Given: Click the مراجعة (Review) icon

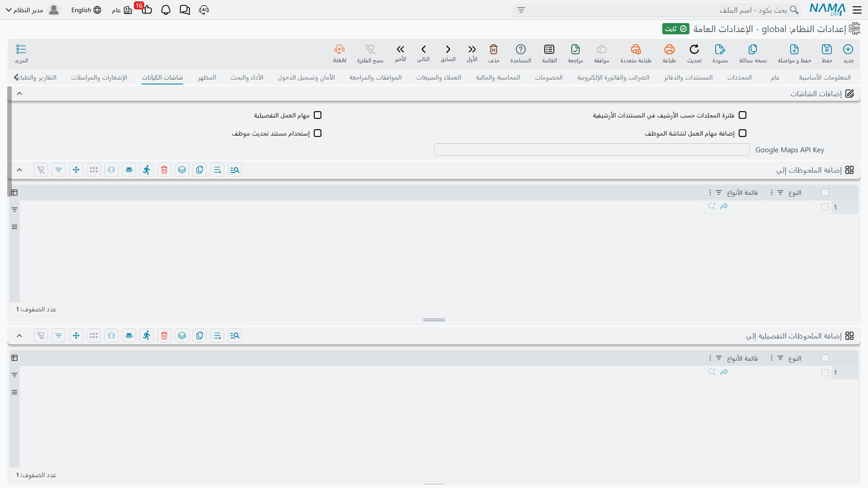Looking at the screenshot, I should [x=576, y=49].
